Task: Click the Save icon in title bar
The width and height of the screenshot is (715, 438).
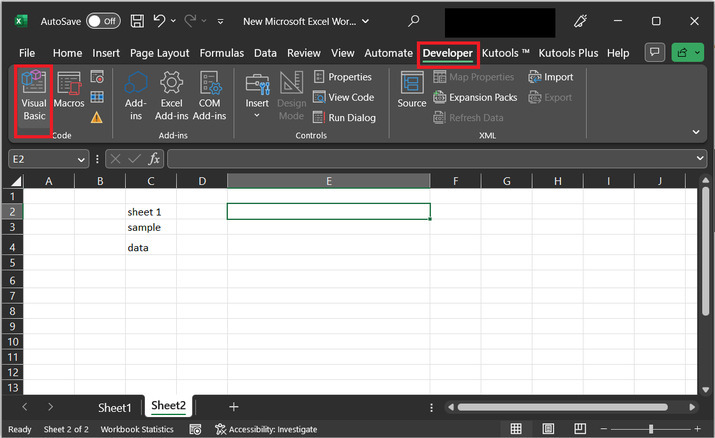Action: click(x=137, y=20)
